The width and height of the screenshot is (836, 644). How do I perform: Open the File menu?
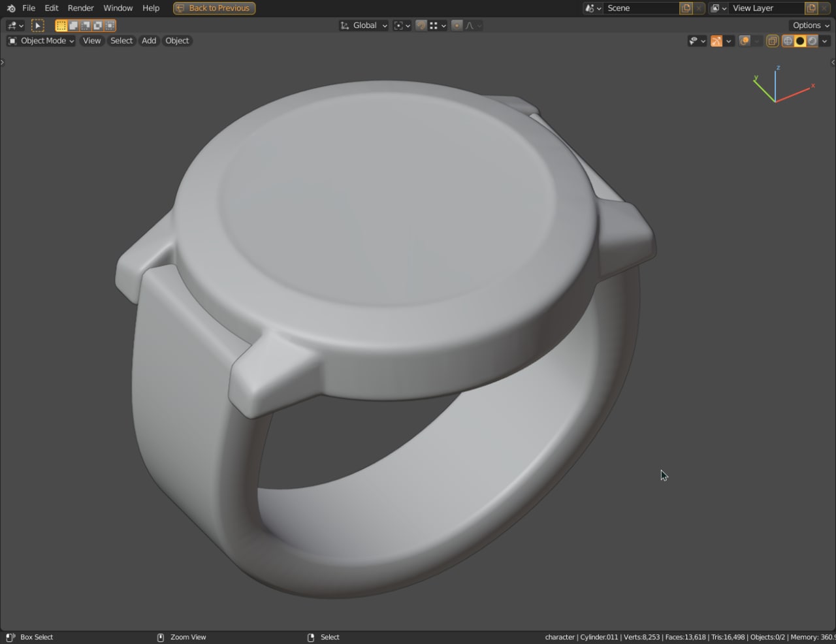point(29,8)
